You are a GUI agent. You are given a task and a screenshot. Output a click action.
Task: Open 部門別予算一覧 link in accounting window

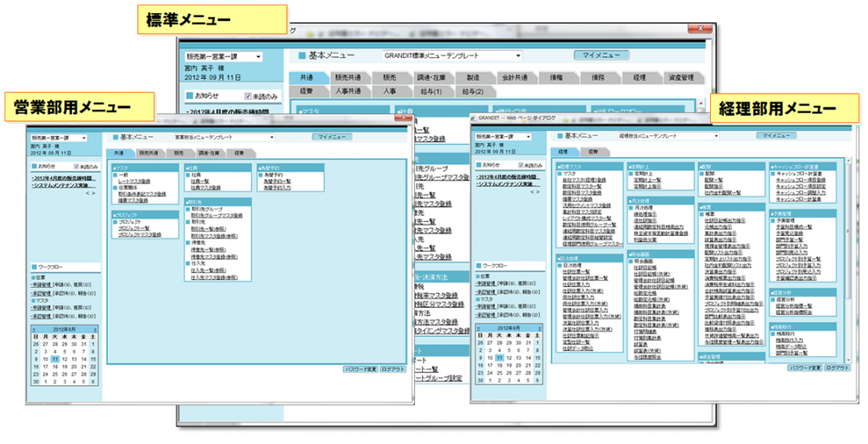792,353
